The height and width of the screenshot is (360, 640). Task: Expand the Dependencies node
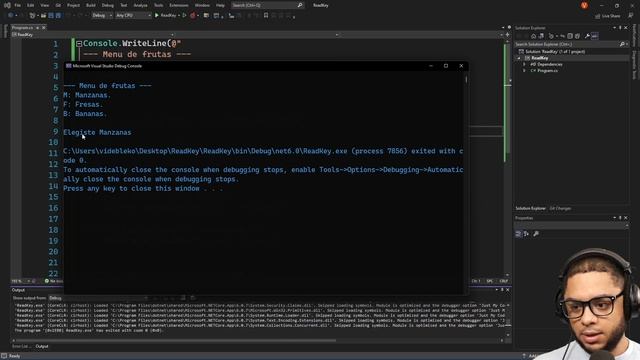point(524,64)
